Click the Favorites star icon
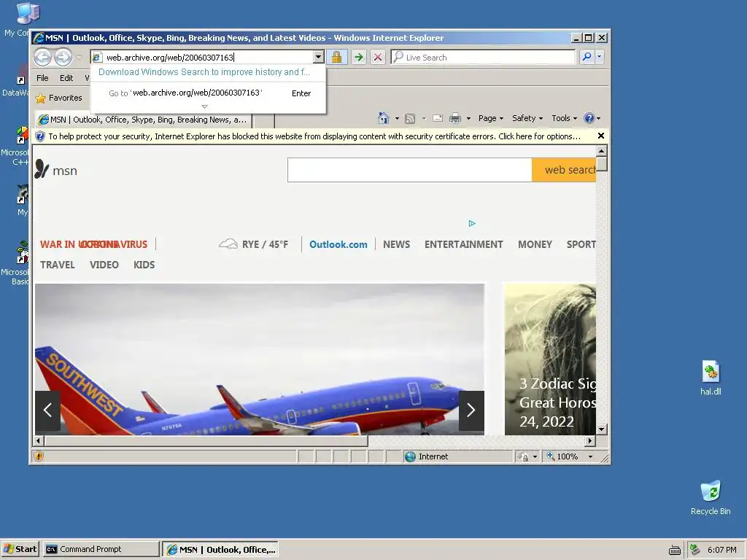This screenshot has height=560, width=747. (x=41, y=98)
